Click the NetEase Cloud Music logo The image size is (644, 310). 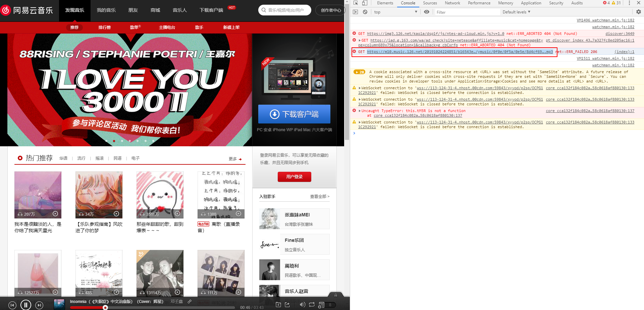pos(27,10)
